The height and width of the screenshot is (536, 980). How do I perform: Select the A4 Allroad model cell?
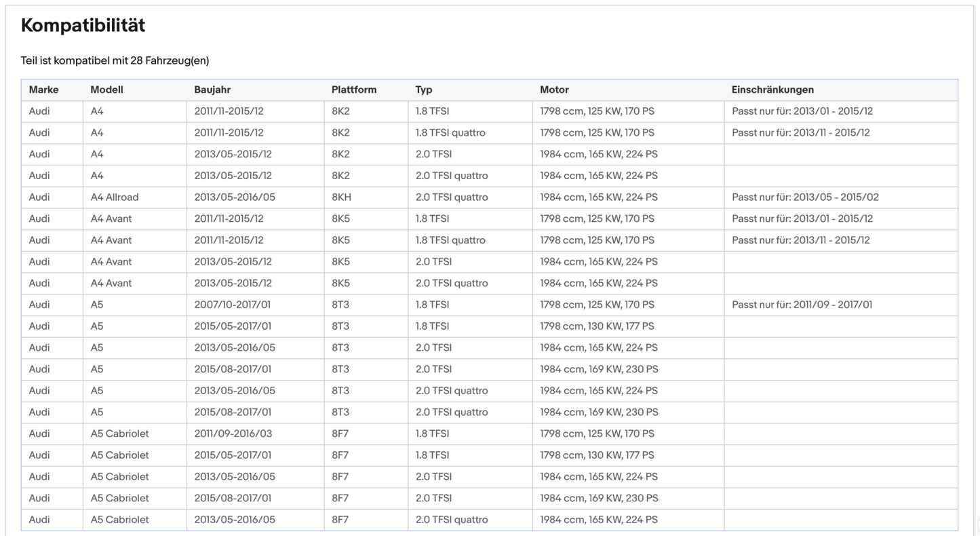coord(115,197)
